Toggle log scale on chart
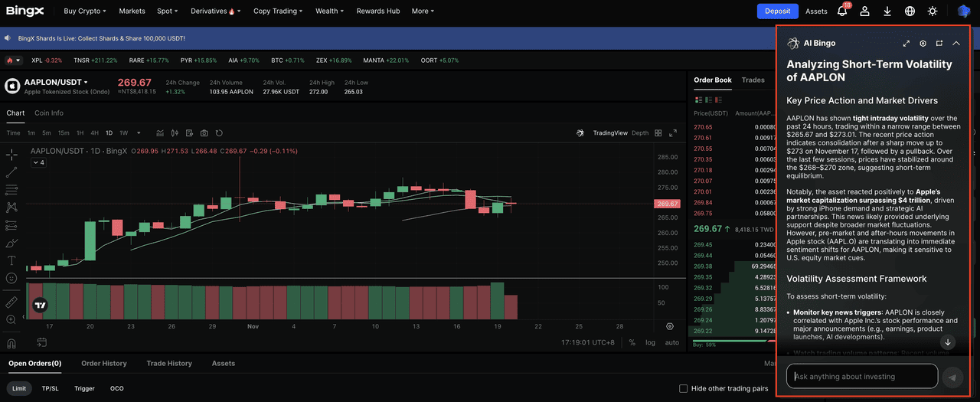The width and height of the screenshot is (980, 402). [650, 342]
